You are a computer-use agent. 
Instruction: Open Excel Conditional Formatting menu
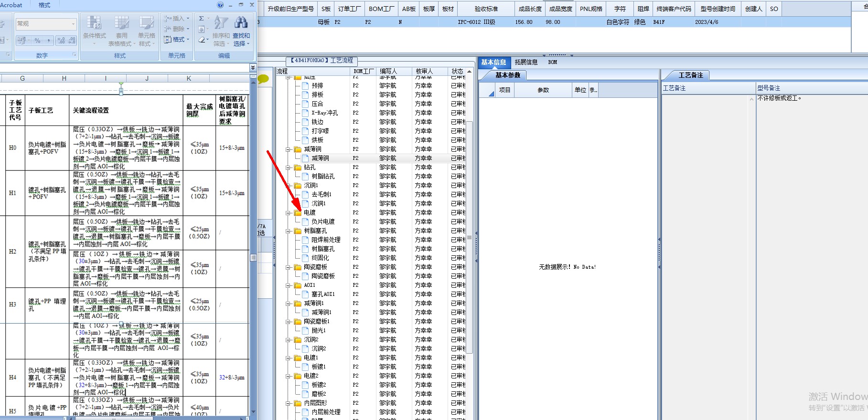94,30
